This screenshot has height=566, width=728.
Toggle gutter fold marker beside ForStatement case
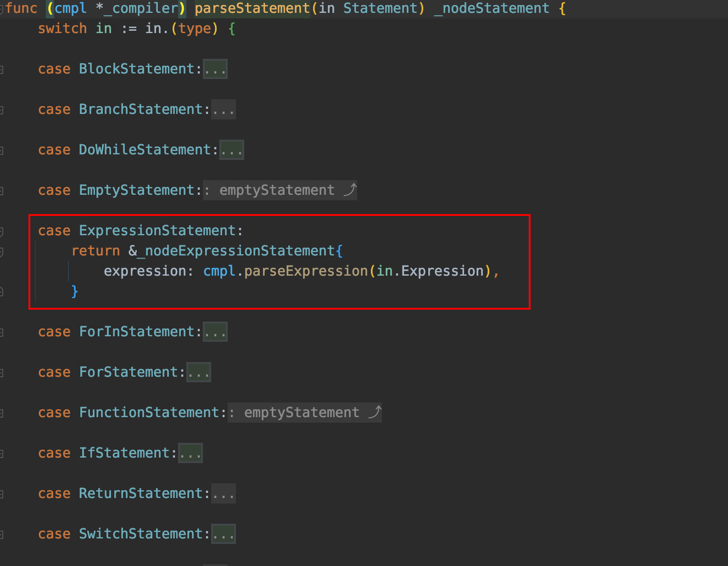click(x=1, y=373)
